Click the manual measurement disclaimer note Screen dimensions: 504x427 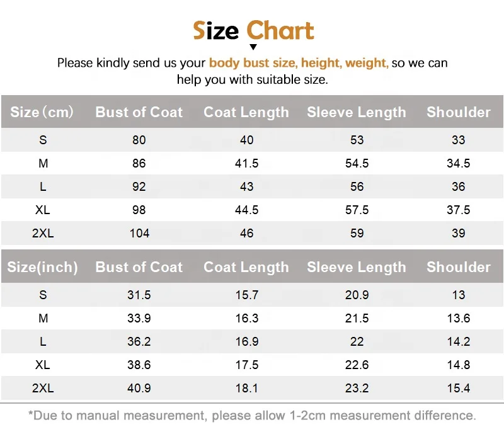[x=252, y=415]
